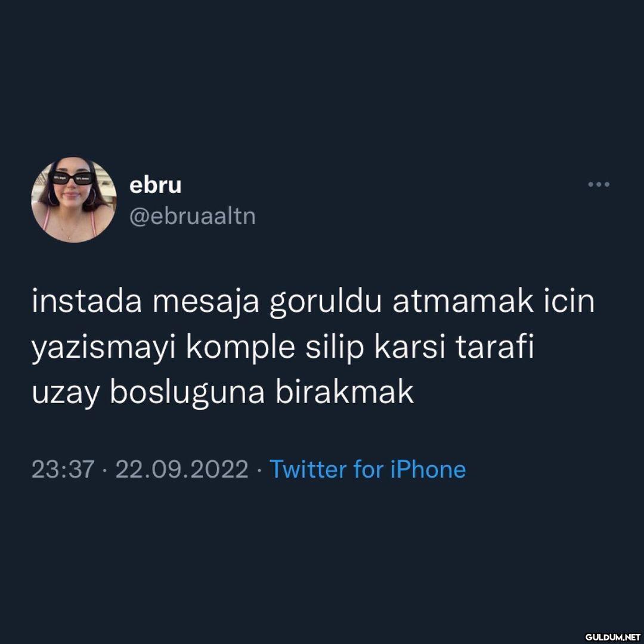The width and height of the screenshot is (644, 644).
Task: Click the 23:37 timestamp
Action: coord(63,469)
